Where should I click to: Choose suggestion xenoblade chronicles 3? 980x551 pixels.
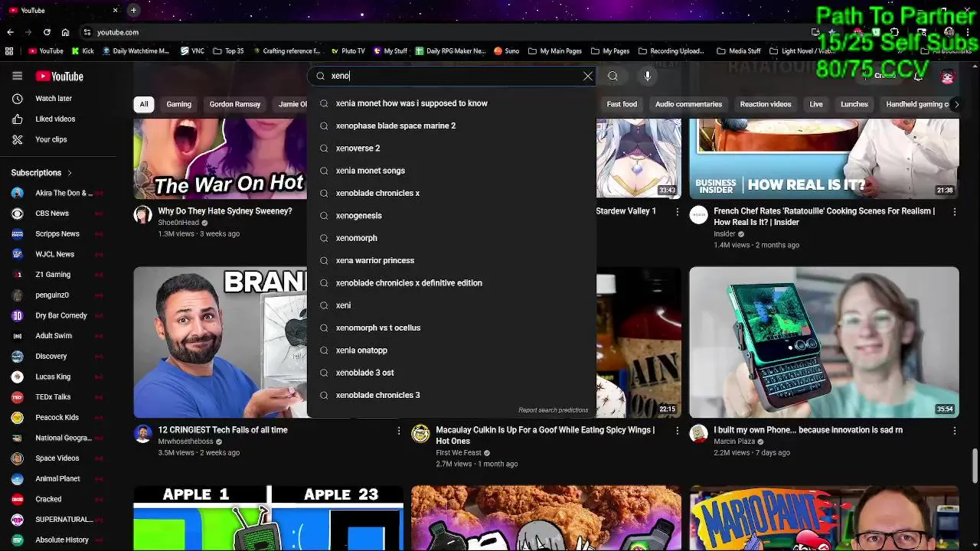pyautogui.click(x=452, y=395)
